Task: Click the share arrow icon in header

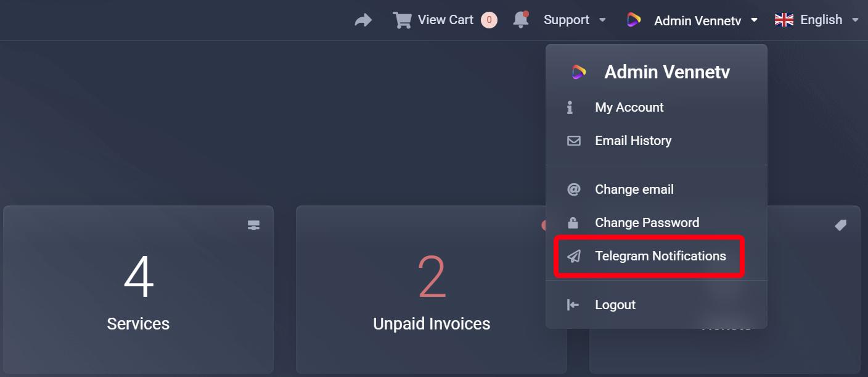Action: tap(364, 20)
